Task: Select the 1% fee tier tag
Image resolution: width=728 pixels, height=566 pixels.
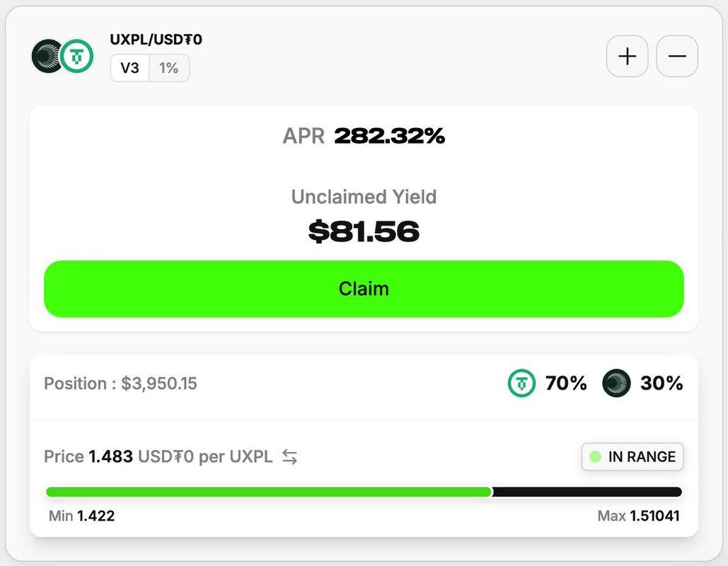Action: click(169, 68)
